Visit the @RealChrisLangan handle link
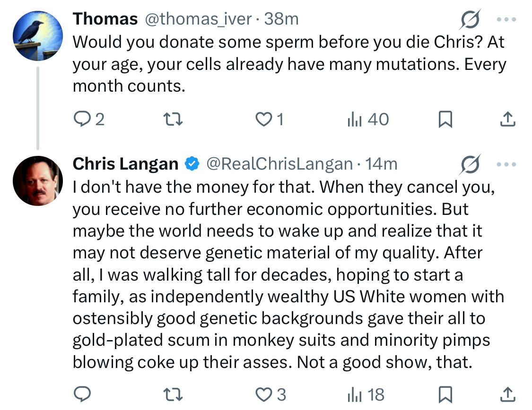Screen dimensions: 532x410 tap(279, 164)
